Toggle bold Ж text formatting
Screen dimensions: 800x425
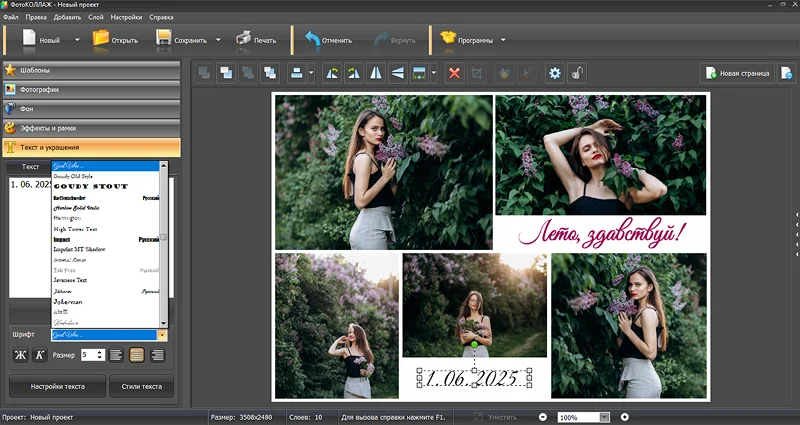click(20, 355)
